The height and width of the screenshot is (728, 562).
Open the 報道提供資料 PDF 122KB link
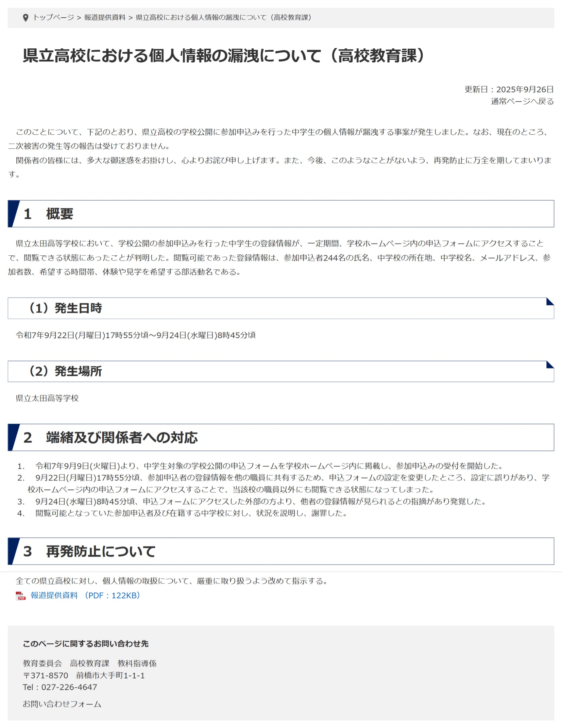(85, 595)
